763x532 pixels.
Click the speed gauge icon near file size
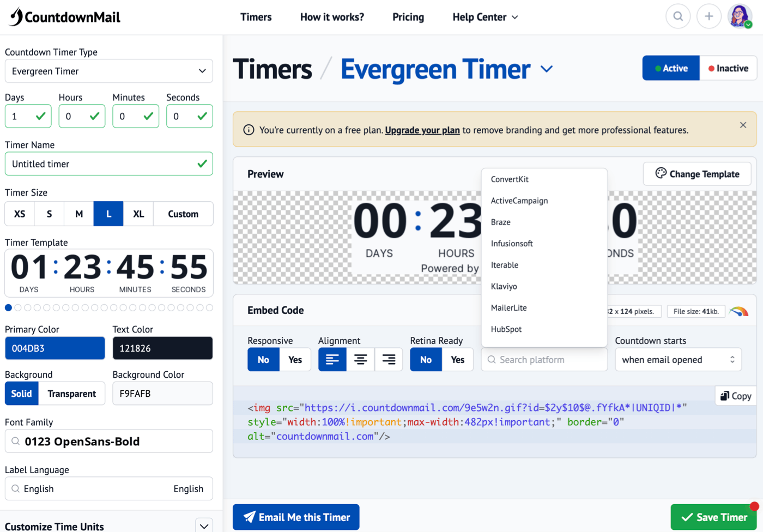point(739,311)
